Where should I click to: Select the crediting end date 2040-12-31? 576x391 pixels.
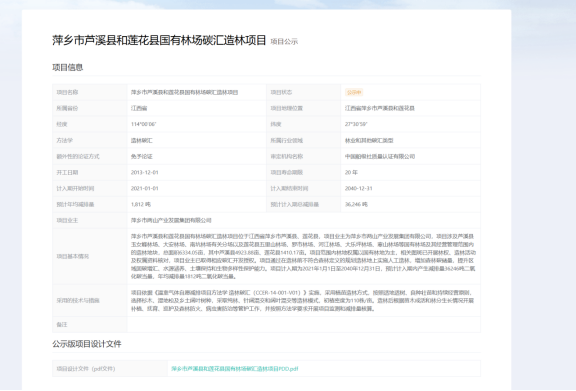coord(359,189)
